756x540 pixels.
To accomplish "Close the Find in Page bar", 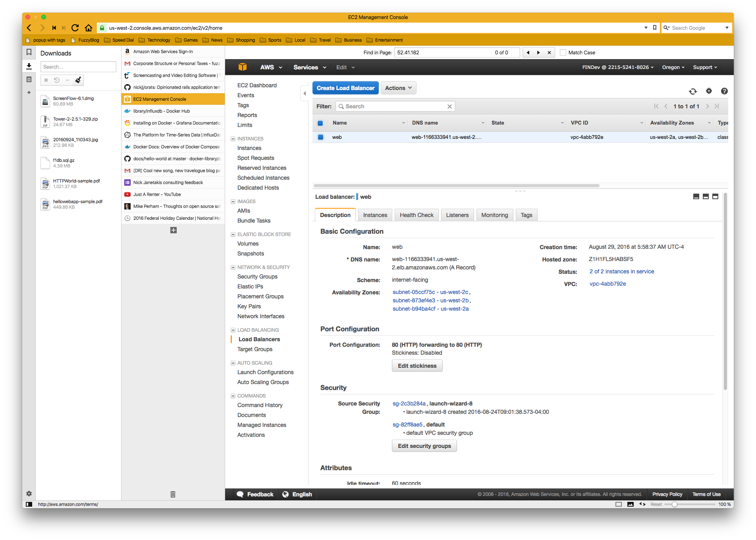I will click(549, 52).
